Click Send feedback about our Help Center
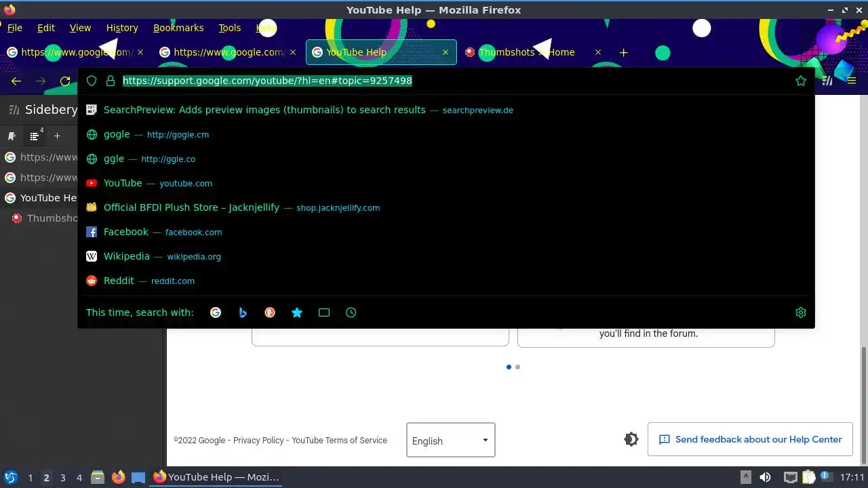The height and width of the screenshot is (488, 868). tap(750, 439)
